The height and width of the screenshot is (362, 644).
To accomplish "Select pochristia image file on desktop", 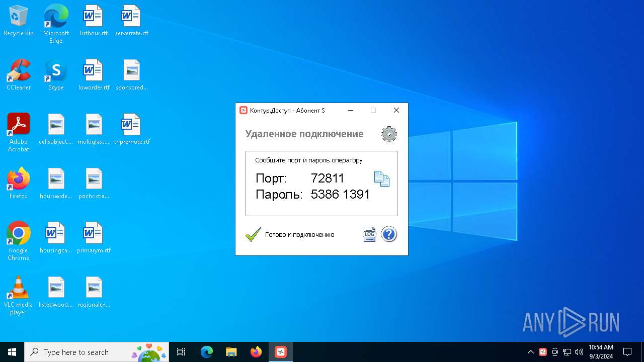I will [94, 184].
